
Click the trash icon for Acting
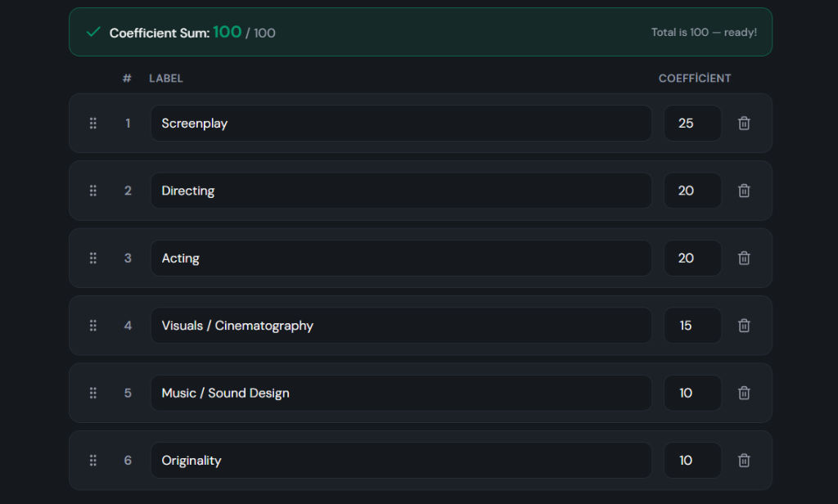coord(743,259)
